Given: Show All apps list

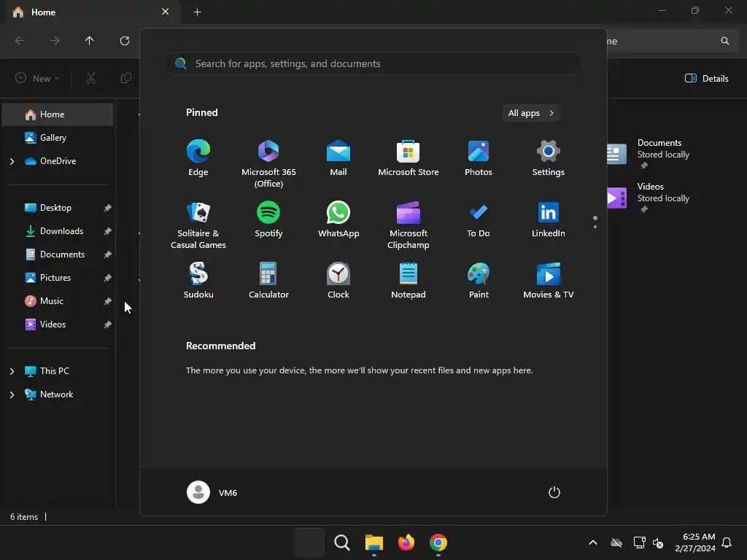Looking at the screenshot, I should [531, 113].
